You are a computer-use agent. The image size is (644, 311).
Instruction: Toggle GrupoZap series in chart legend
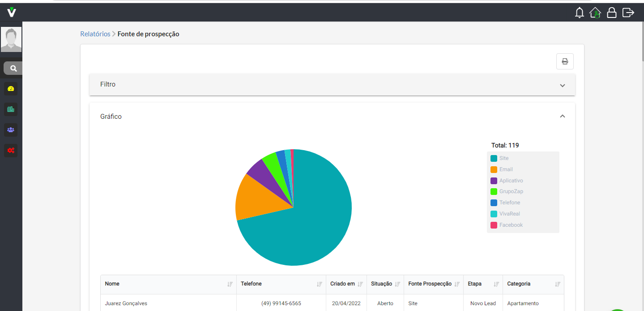507,191
